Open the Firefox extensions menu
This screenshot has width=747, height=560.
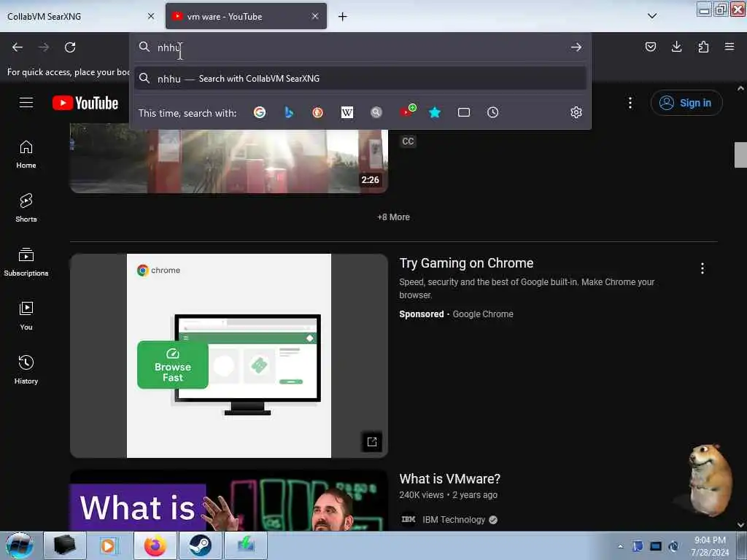pos(703,47)
